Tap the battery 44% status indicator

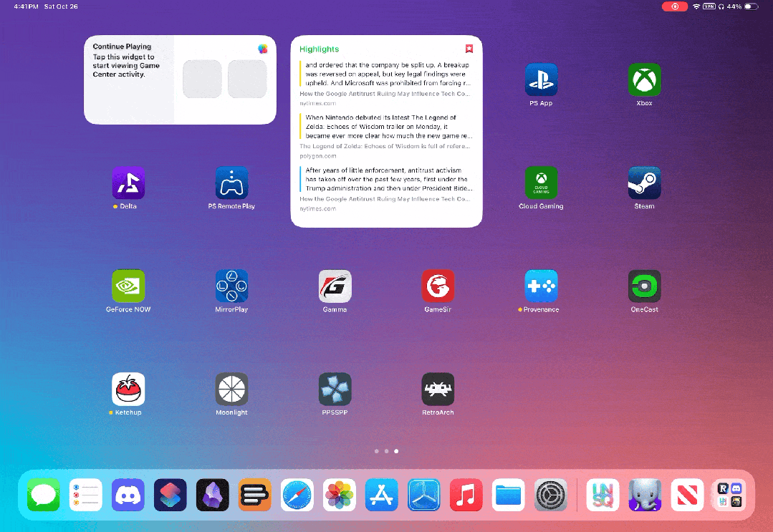tap(742, 6)
